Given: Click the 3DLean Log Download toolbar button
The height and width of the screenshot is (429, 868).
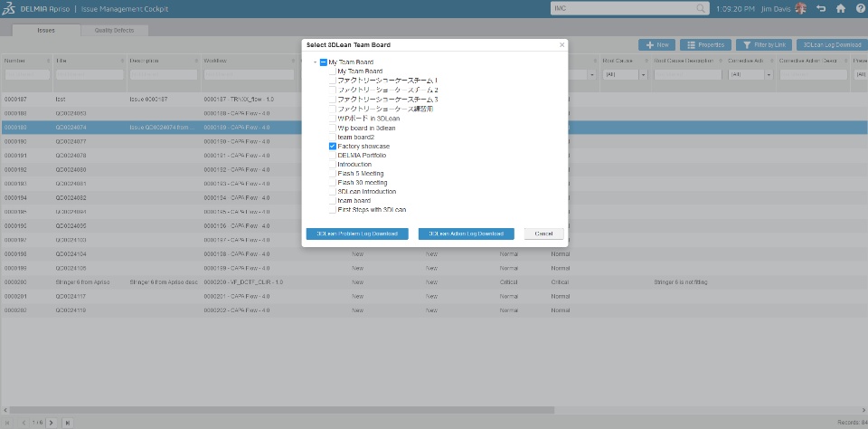Looking at the screenshot, I should [x=832, y=45].
